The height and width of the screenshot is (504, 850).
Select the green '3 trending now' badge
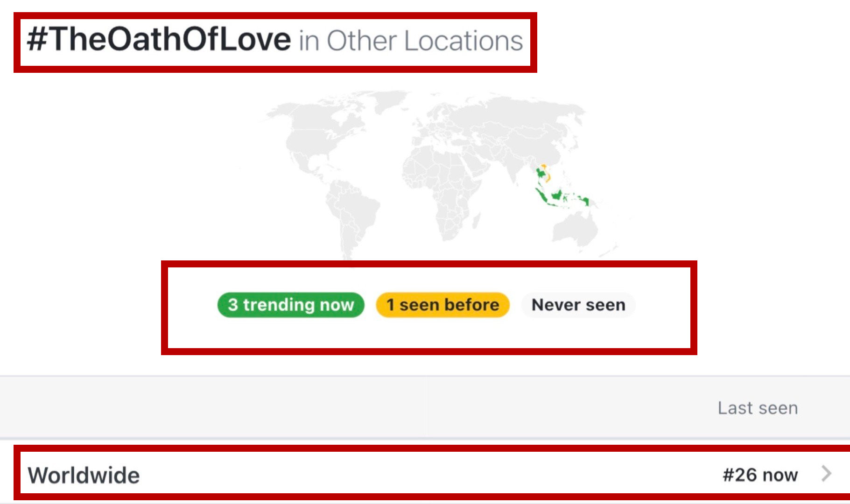290,305
